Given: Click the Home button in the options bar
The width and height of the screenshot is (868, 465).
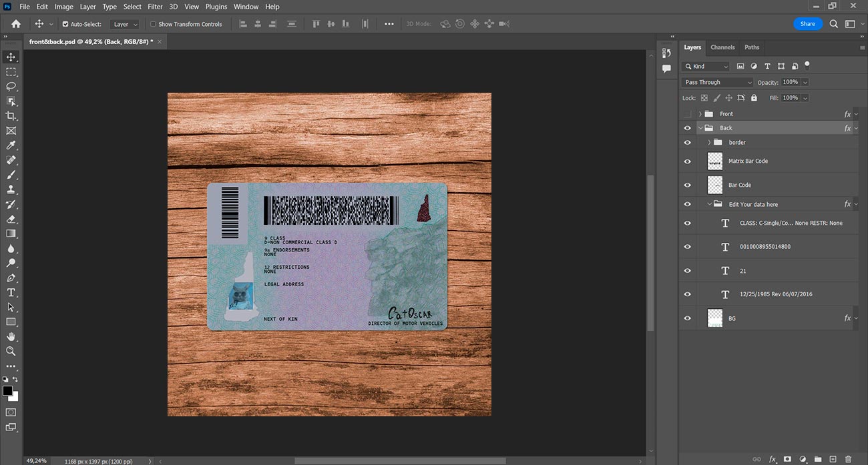Looking at the screenshot, I should (16, 24).
